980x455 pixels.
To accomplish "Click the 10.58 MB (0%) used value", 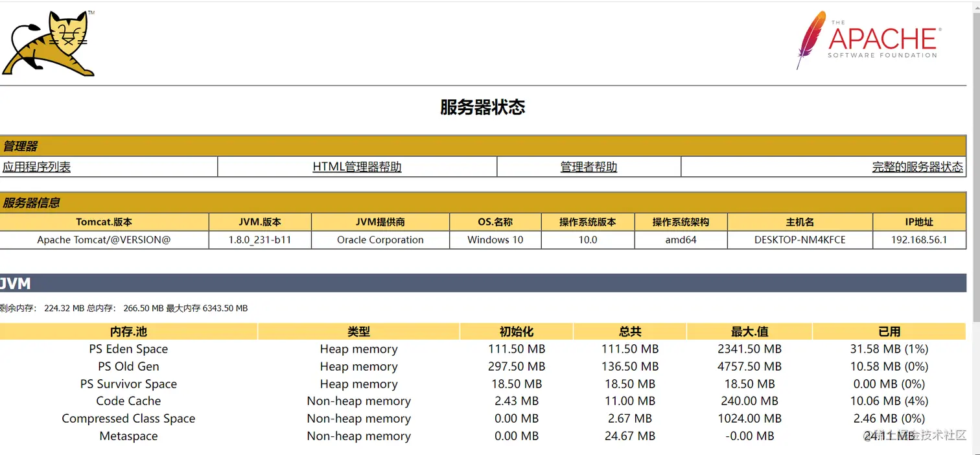I will pyautogui.click(x=889, y=366).
